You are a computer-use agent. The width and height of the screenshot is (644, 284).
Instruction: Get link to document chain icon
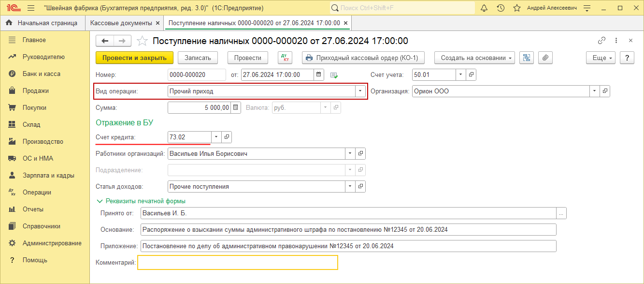point(602,41)
